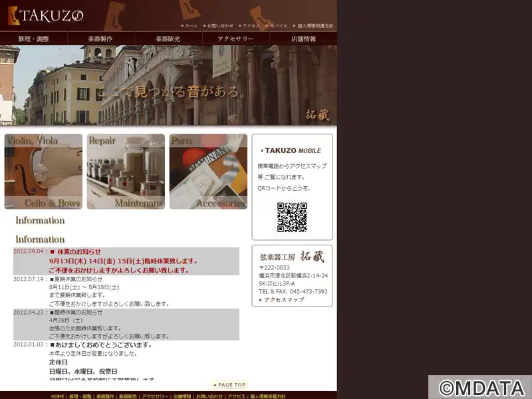Click the PAGE TOP button
532x399 pixels.
click(229, 385)
